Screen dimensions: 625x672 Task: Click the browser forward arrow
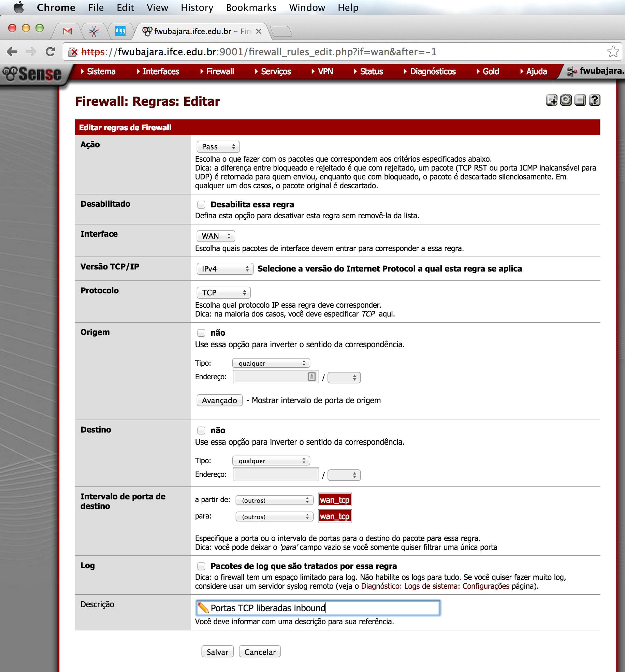coord(31,52)
